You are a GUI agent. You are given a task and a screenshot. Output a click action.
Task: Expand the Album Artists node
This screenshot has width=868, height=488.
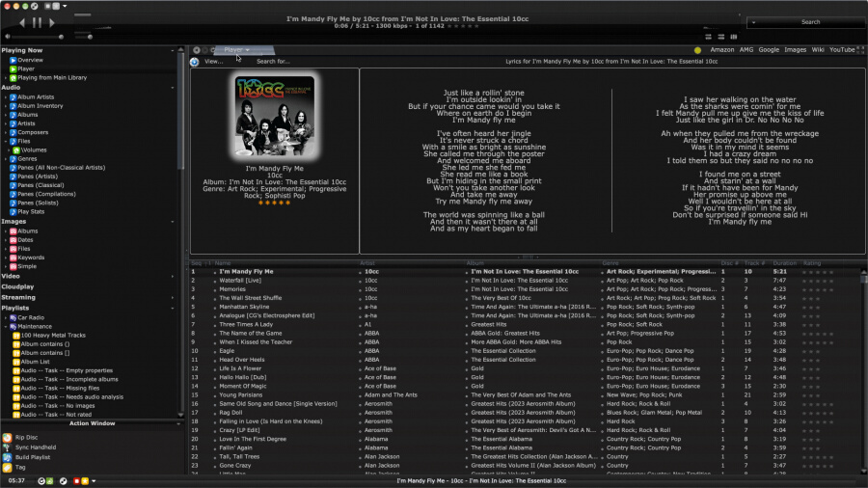coord(6,96)
